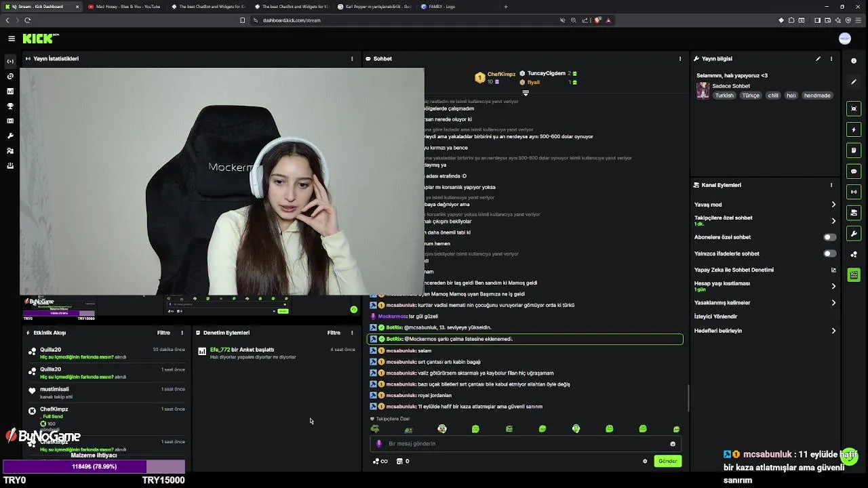Click the user profile avatar top right

click(845, 39)
